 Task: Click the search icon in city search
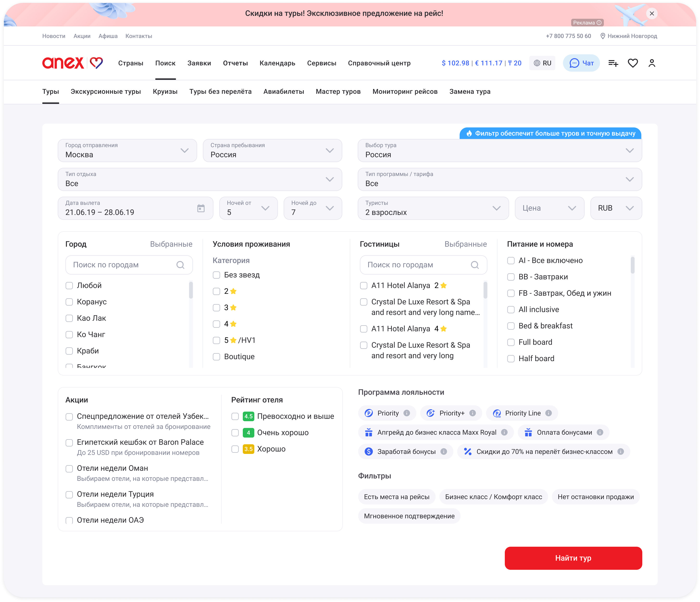point(180,265)
